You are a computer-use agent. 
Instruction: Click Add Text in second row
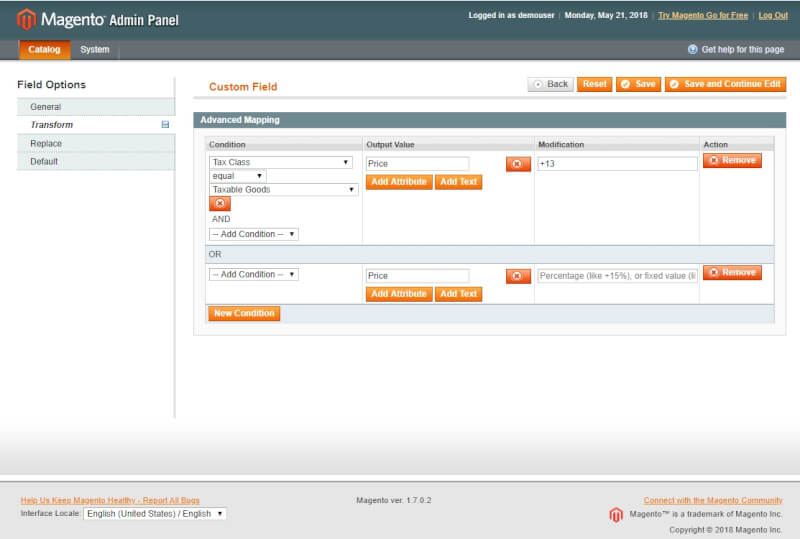pos(458,294)
